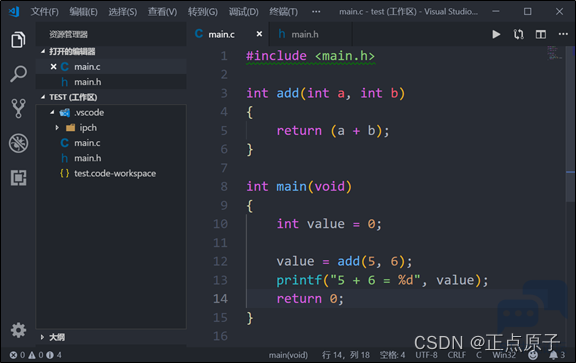Viewport: 576px width, 363px height.
Task: Open the 查看(V) menu
Action: [162, 12]
